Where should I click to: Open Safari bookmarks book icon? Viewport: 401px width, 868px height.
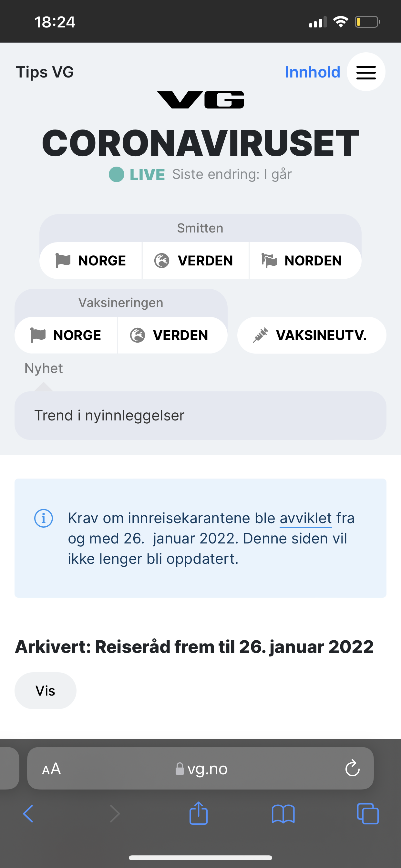coord(283,814)
